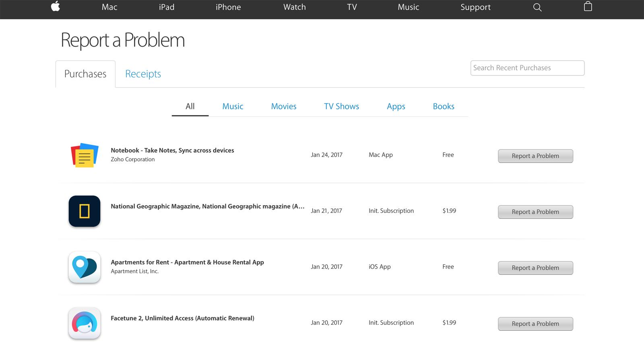Open the search magnifier icon
This screenshot has height=342, width=644.
[x=537, y=7]
